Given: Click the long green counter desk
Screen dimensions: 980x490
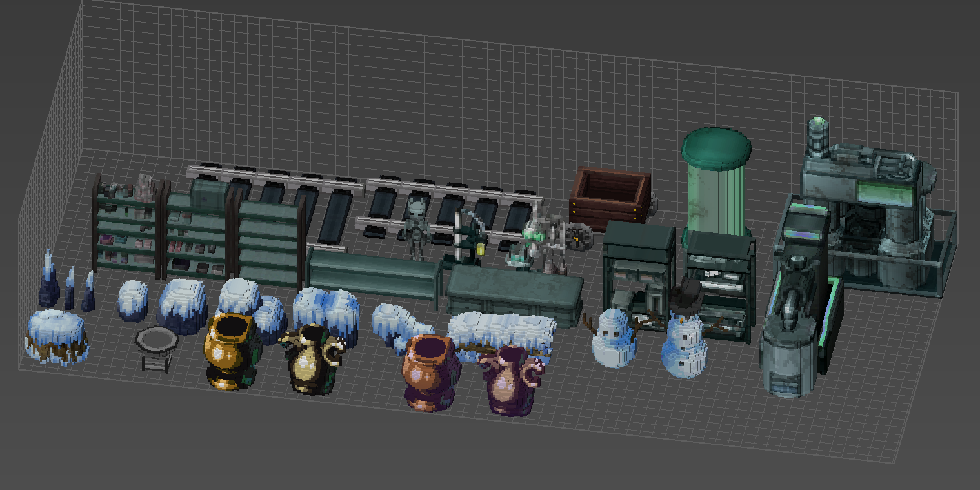Looking at the screenshot, I should [x=513, y=294].
